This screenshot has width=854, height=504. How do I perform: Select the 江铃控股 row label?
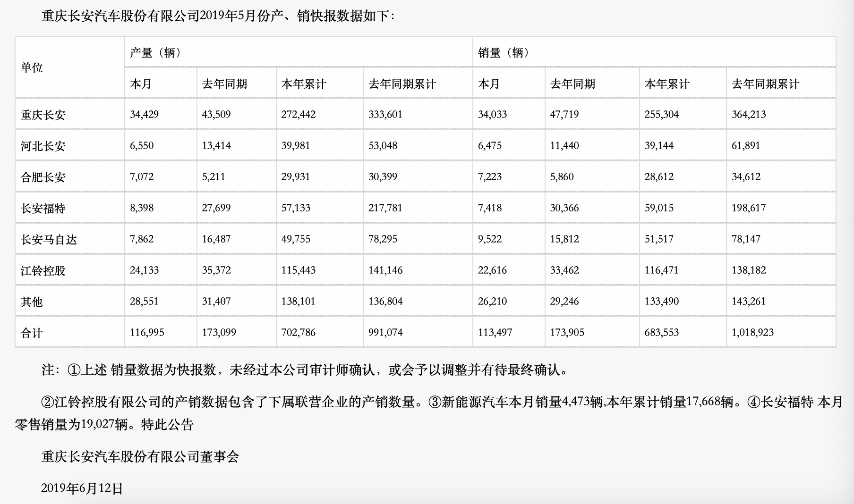pyautogui.click(x=43, y=270)
